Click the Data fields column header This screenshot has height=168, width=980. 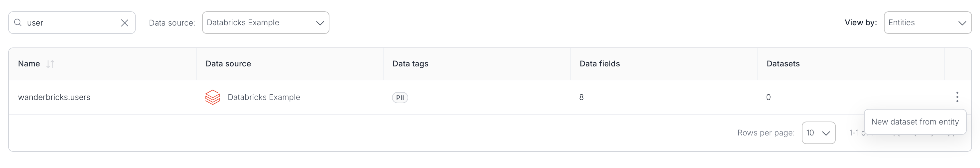[x=600, y=64]
